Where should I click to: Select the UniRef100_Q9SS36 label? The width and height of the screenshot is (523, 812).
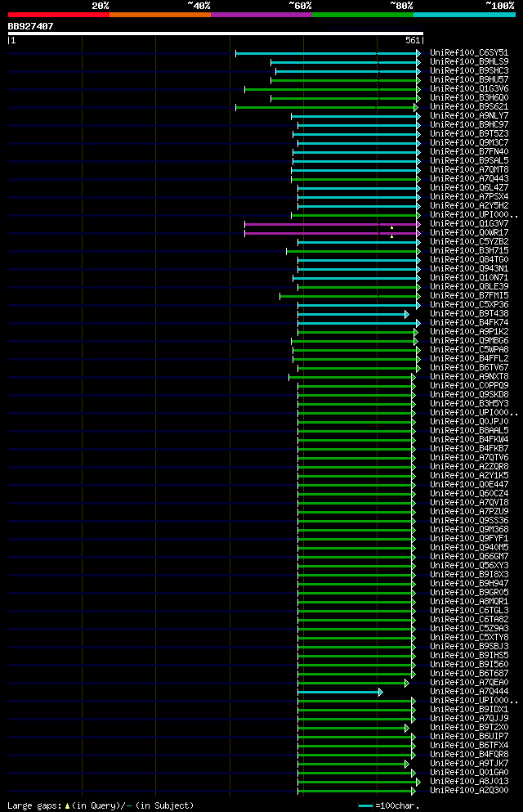click(469, 520)
